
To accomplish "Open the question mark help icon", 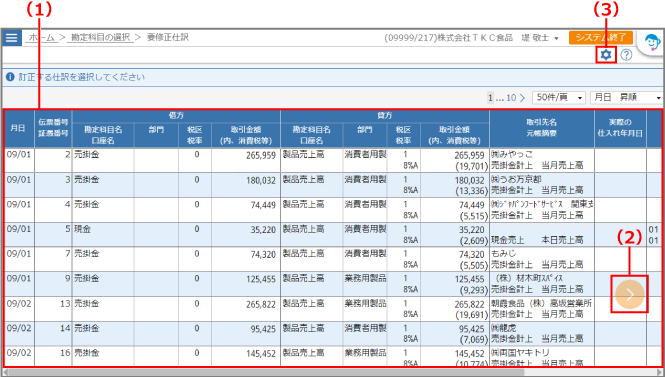I will [626, 55].
